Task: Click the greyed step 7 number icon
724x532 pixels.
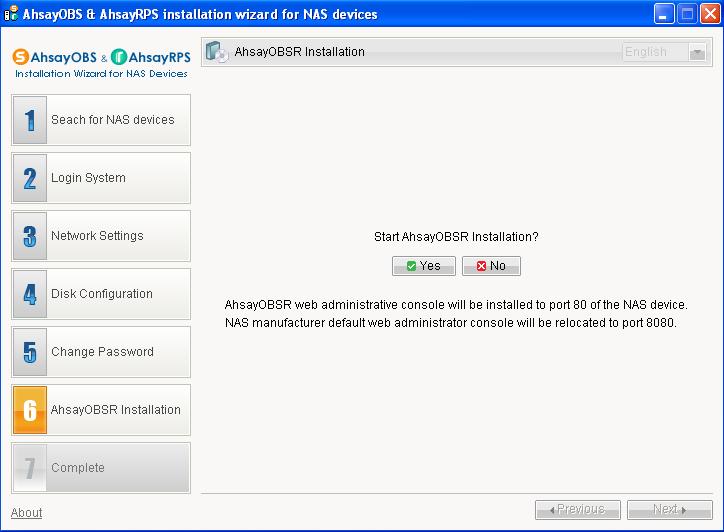Action: click(x=30, y=468)
